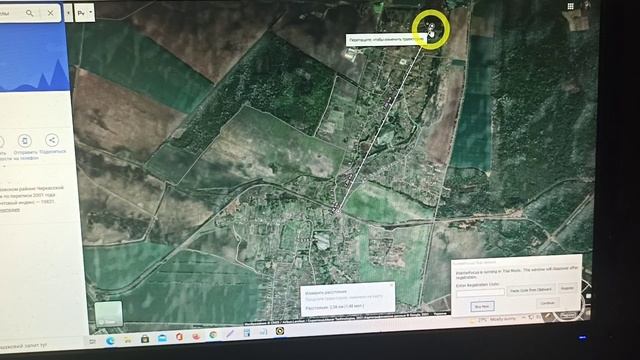Screen dimensions: 640x360
Task: Open Microsoft Store from the taskbar
Action: 144,339
